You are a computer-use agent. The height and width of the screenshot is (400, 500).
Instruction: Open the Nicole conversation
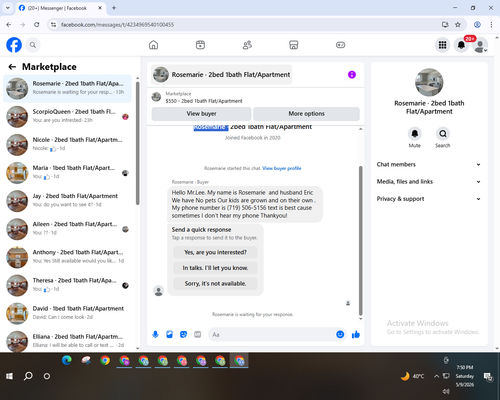[67, 145]
